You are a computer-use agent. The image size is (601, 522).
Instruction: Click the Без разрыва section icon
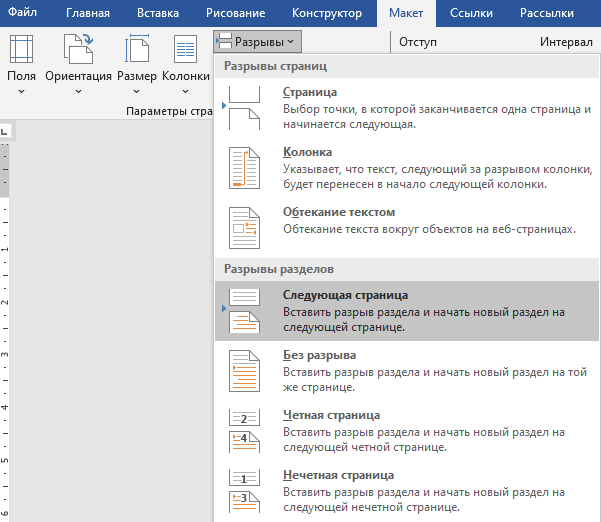[x=244, y=371]
